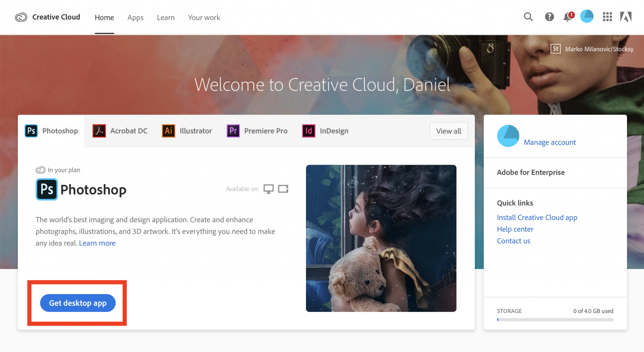Click the Illustrator Ai tab icon
This screenshot has height=352, width=644.
point(169,131)
